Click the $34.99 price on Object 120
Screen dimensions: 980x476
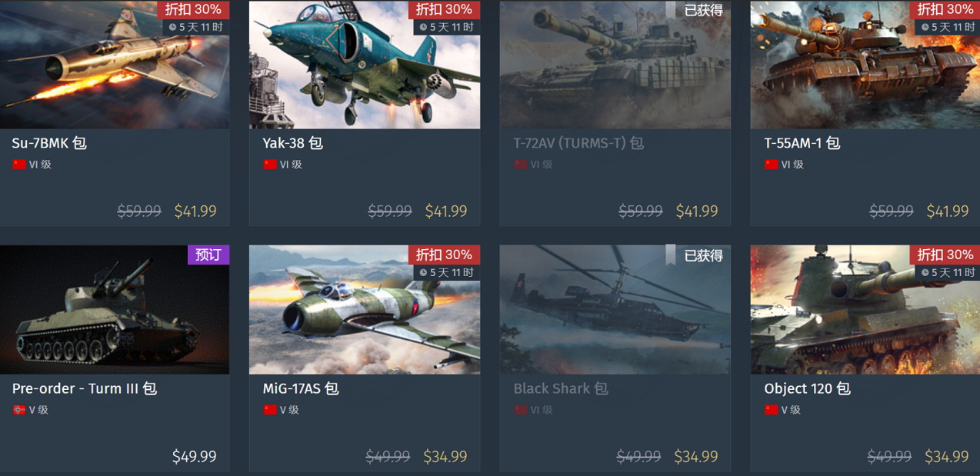pos(947,457)
